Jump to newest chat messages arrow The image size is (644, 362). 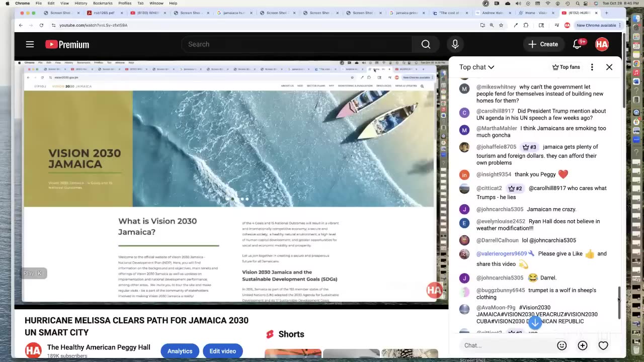point(535,322)
